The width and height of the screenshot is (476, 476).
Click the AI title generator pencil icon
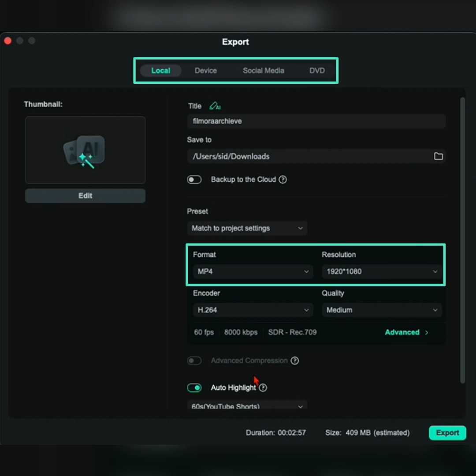click(x=215, y=106)
